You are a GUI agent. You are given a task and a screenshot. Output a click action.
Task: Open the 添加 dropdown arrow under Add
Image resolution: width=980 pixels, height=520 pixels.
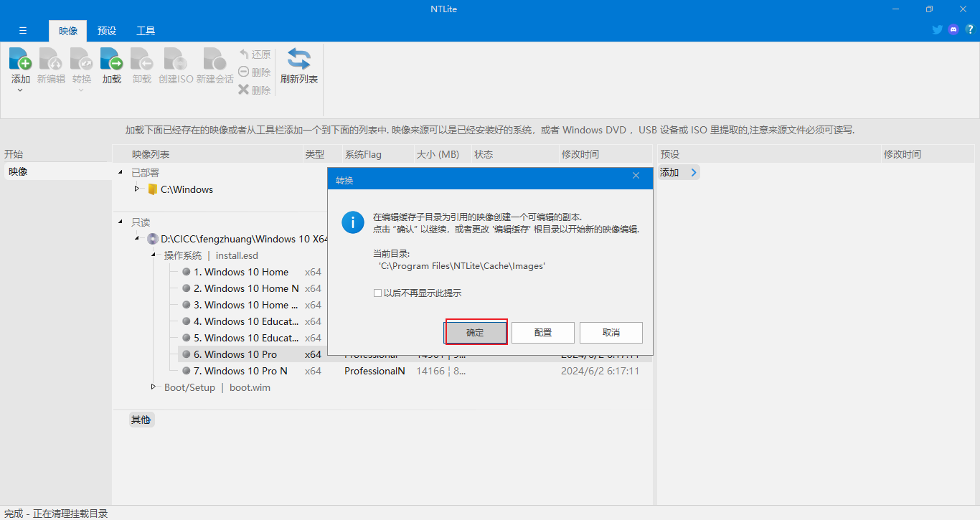click(x=20, y=90)
